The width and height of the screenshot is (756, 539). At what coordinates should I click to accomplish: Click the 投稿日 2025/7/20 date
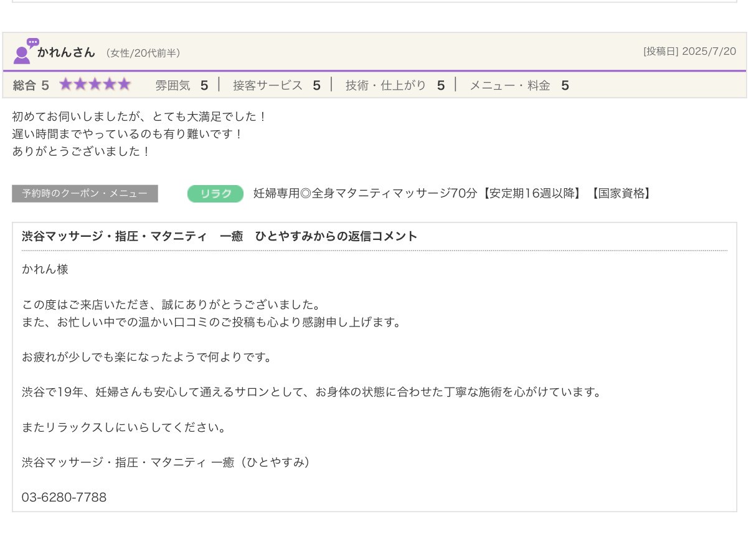(689, 52)
